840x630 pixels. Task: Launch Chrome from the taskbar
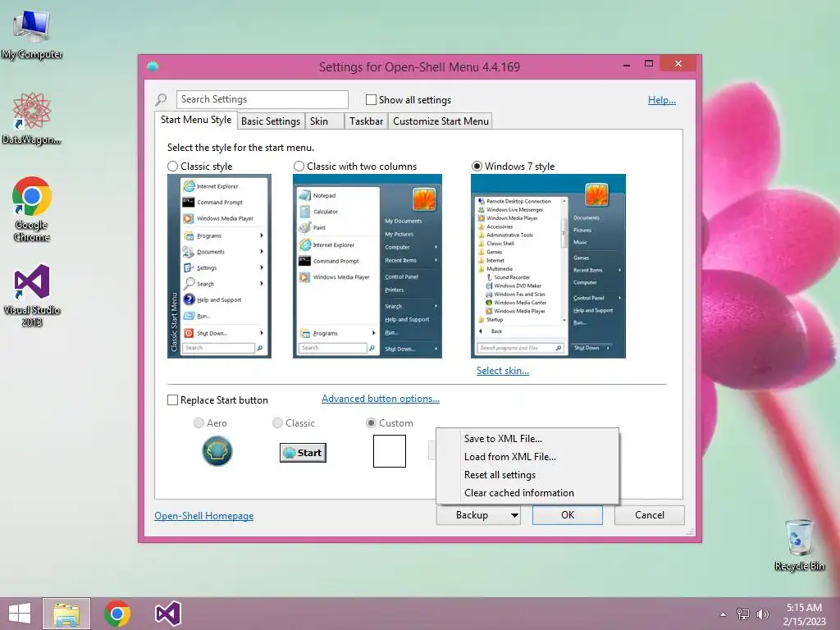click(117, 614)
